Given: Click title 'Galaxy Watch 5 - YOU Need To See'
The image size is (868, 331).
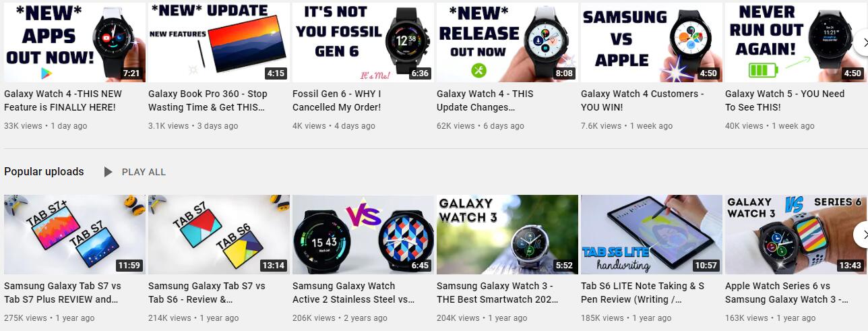Looking at the screenshot, I should 785,100.
